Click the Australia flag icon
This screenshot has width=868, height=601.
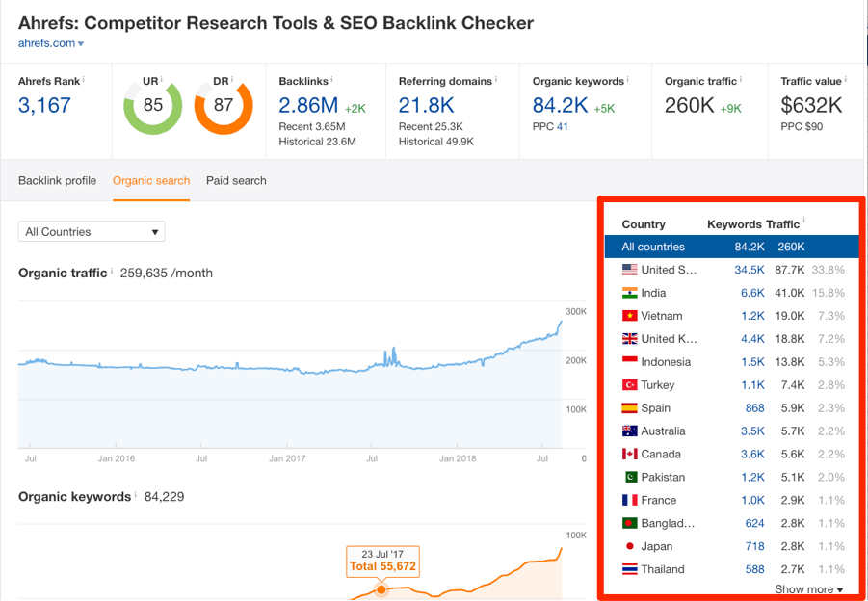[631, 431]
